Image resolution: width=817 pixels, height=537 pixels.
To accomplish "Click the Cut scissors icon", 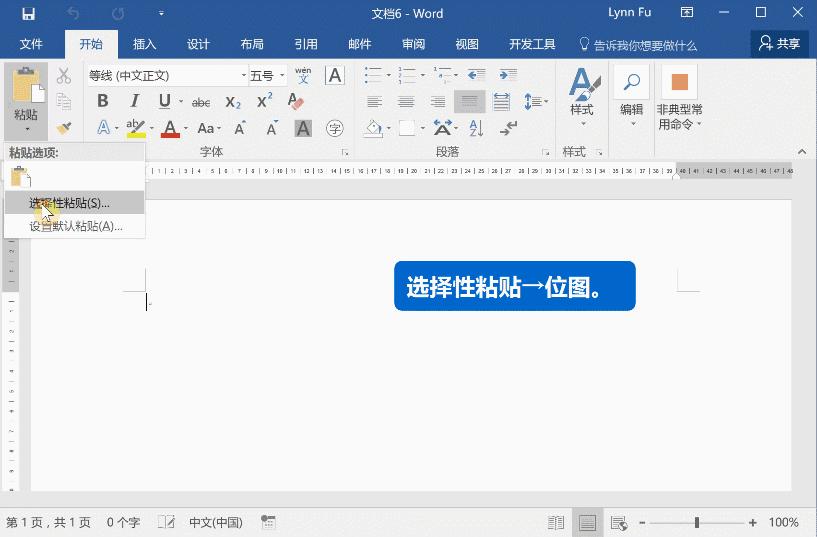I will tap(64, 76).
